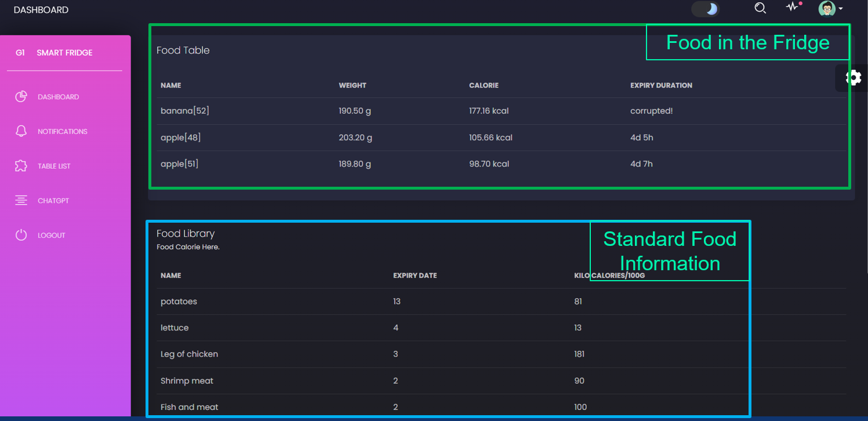Select Table List in the sidebar

point(54,166)
